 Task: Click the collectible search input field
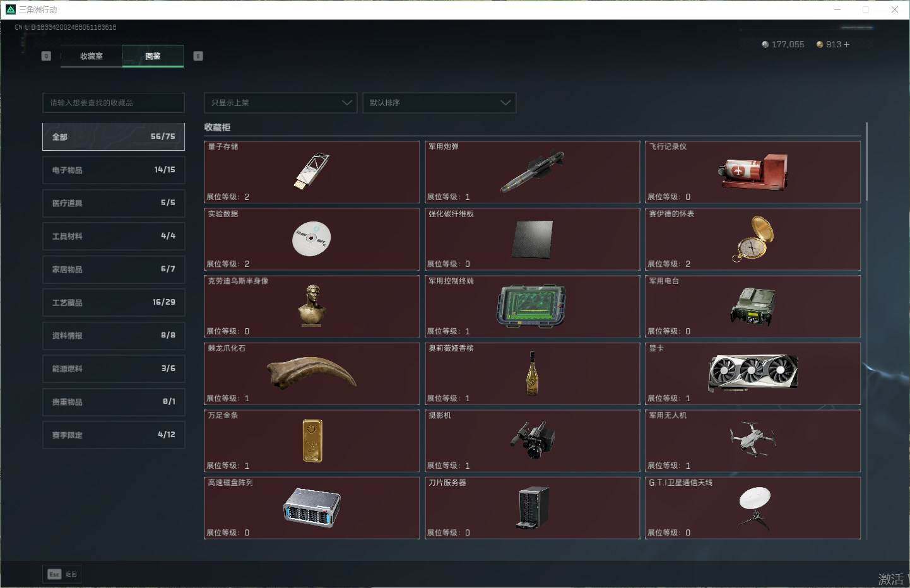(114, 103)
